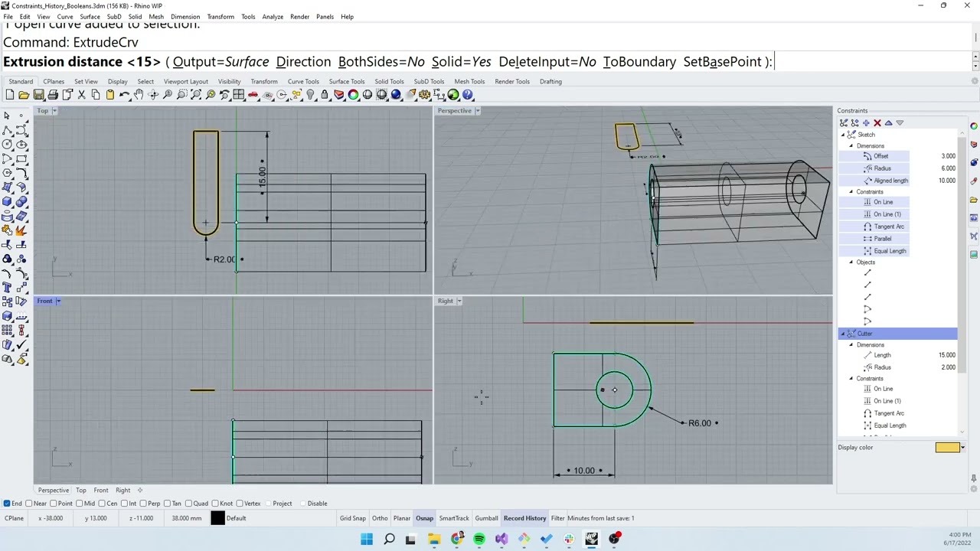Toggle Grid Snap in the status bar
This screenshot has height=551, width=980.
[x=353, y=518]
